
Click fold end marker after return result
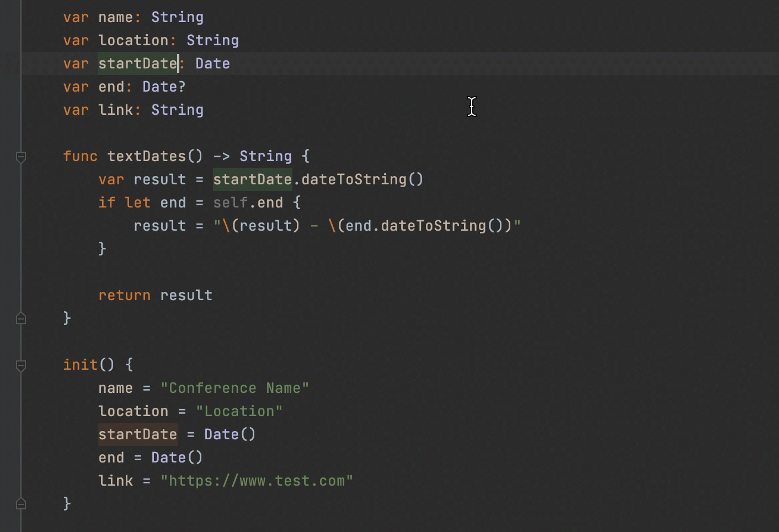tap(21, 318)
